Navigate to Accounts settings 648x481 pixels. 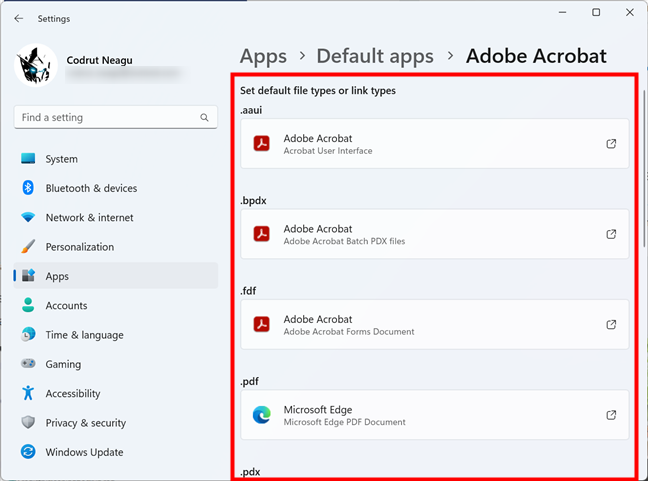(66, 306)
